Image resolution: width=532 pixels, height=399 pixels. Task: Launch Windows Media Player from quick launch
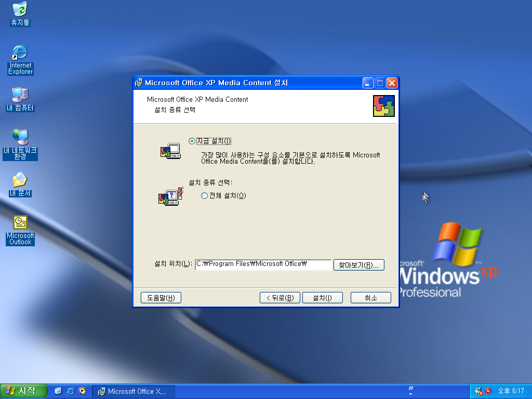tap(82, 391)
